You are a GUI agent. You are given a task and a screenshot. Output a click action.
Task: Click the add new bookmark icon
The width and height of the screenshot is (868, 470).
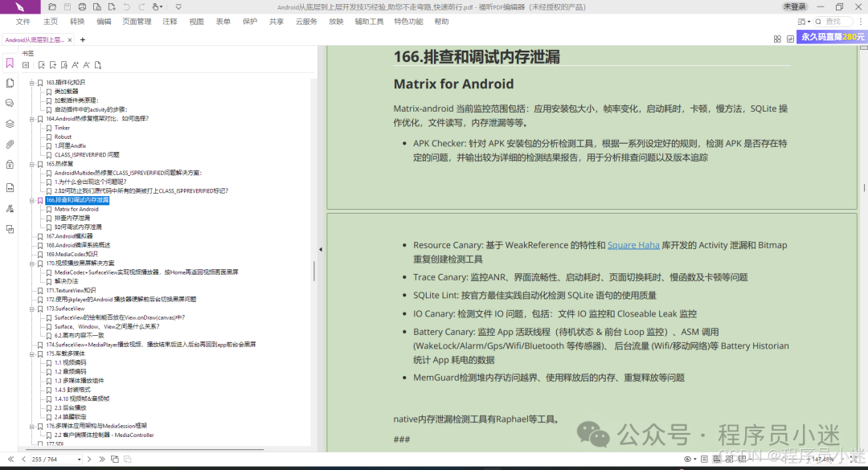pos(52,65)
